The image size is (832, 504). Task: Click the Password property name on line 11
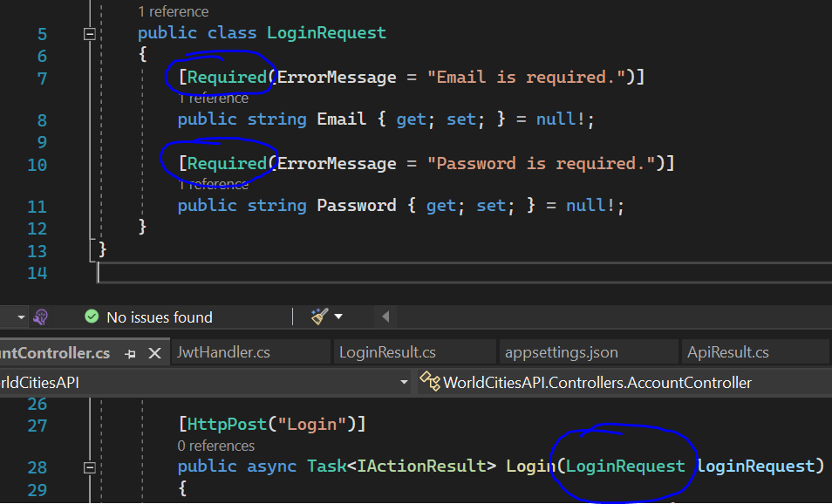point(357,205)
